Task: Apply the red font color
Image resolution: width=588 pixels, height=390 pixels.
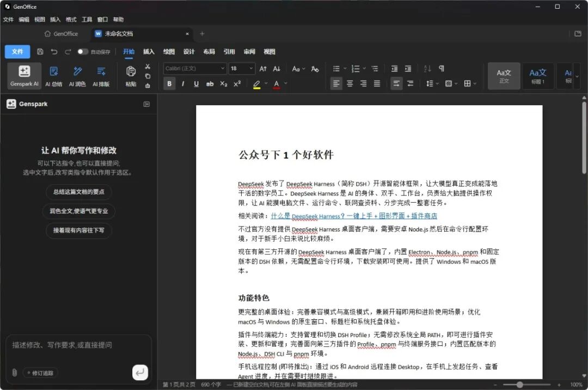Action: click(x=277, y=84)
